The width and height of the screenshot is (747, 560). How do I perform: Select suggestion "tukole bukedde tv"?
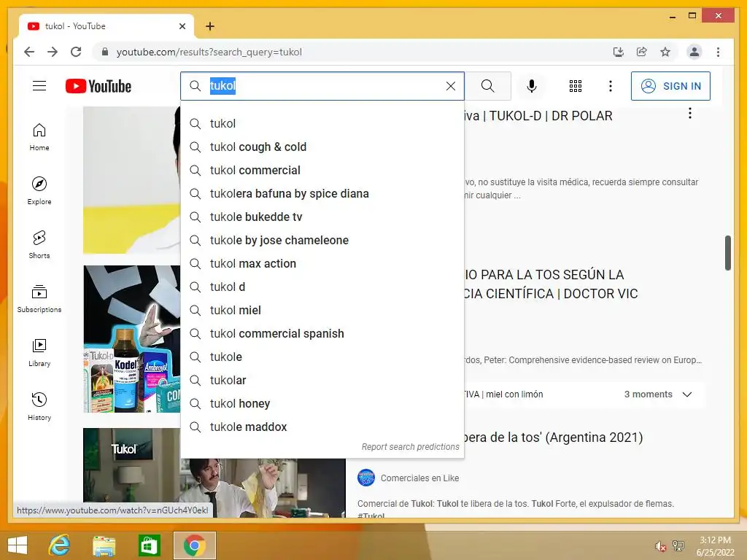coord(322,217)
